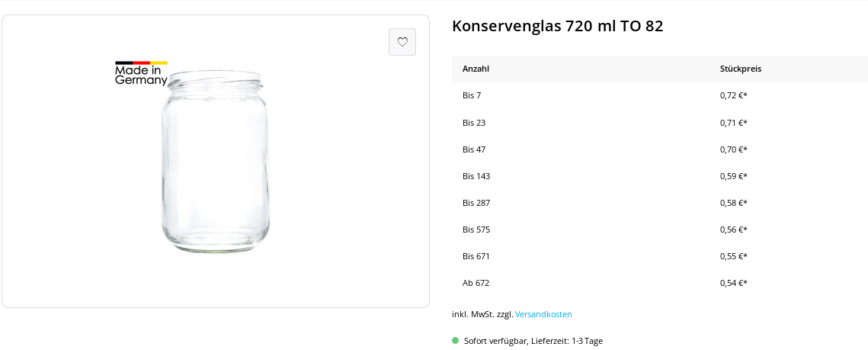The width and height of the screenshot is (868, 350).
Task: Click the product title Konservenglas 720 ml
Action: pyautogui.click(x=557, y=26)
